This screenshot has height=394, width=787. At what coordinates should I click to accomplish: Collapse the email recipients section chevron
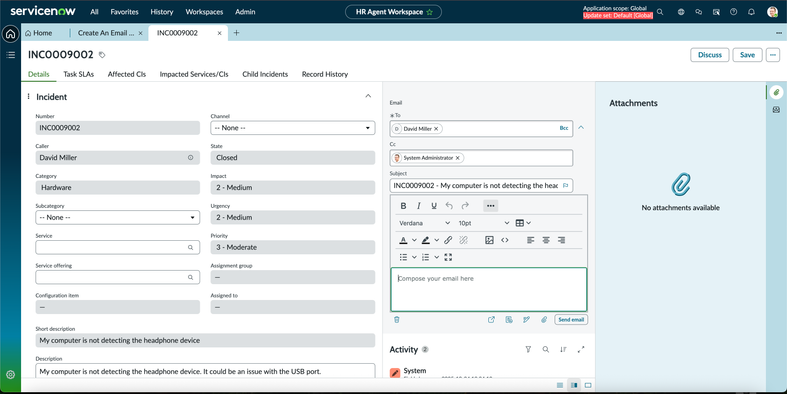click(581, 127)
